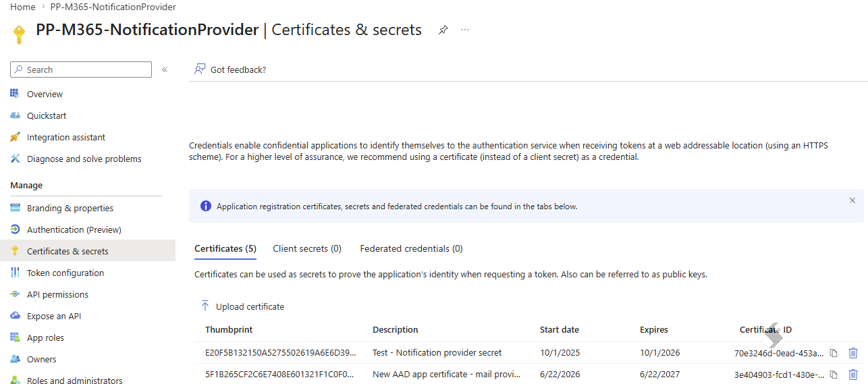Click the Owners people icon
The image size is (868, 384).
click(15, 359)
